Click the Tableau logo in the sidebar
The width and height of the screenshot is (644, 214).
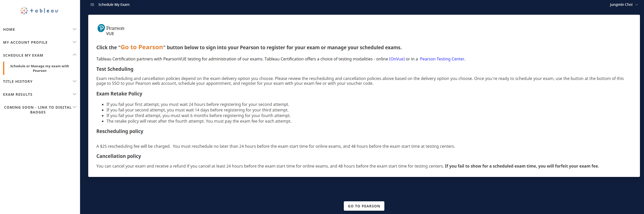tap(40, 11)
